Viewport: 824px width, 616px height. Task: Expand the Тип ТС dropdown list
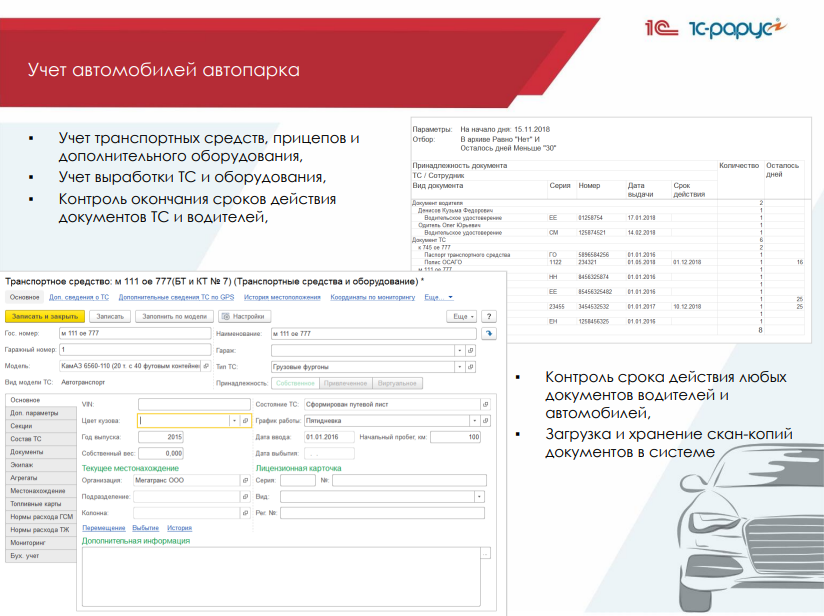459,367
